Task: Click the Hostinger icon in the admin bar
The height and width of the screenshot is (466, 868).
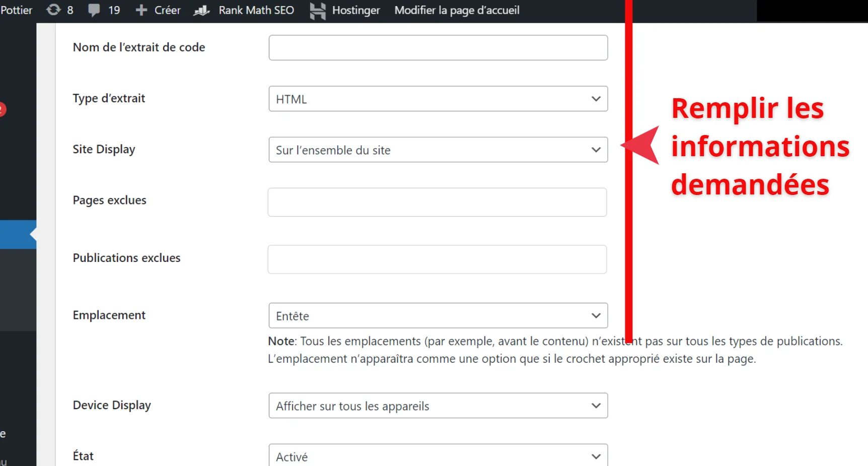Action: pyautogui.click(x=317, y=10)
